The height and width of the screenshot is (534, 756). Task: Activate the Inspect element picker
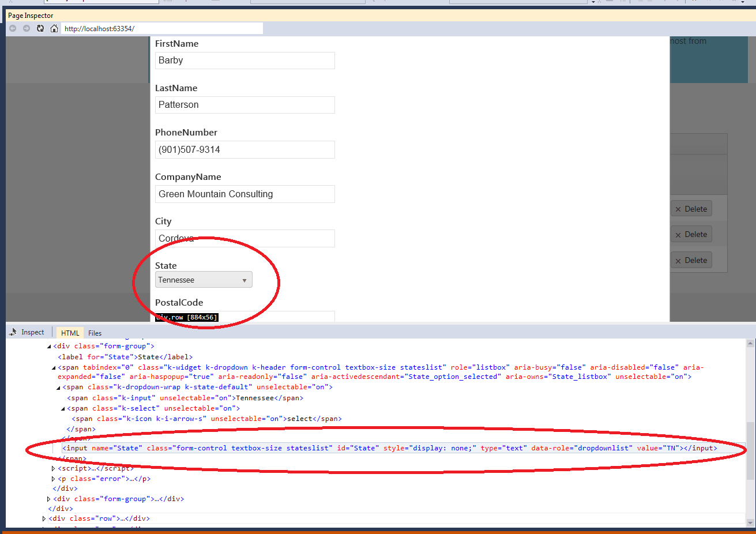click(27, 332)
